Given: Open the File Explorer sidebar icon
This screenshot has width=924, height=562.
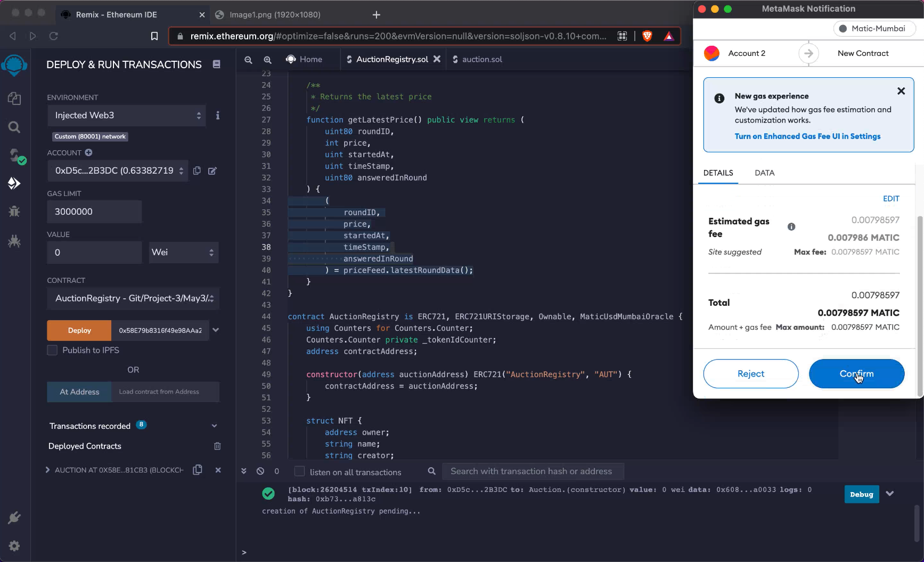Looking at the screenshot, I should point(14,99).
